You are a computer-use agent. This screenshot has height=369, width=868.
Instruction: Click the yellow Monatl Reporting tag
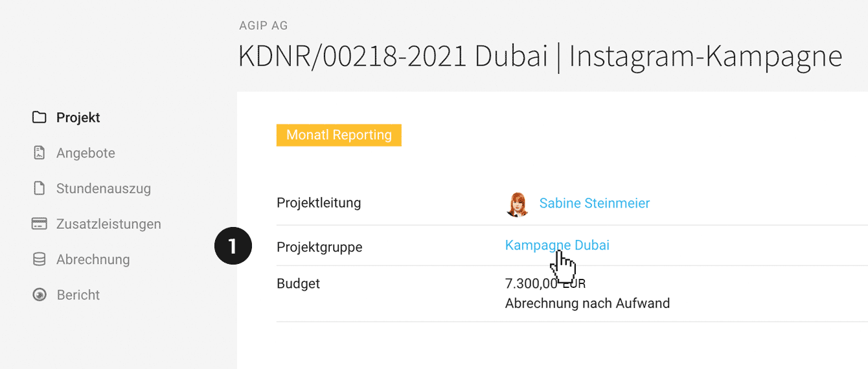339,135
